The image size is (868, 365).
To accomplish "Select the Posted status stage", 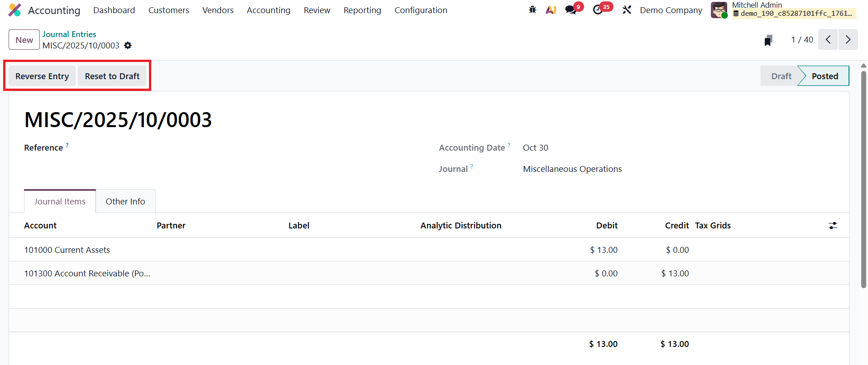I will pyautogui.click(x=825, y=76).
